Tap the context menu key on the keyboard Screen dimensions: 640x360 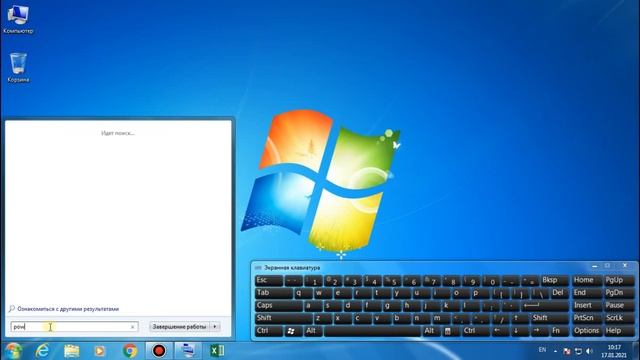pyautogui.click(x=448, y=331)
